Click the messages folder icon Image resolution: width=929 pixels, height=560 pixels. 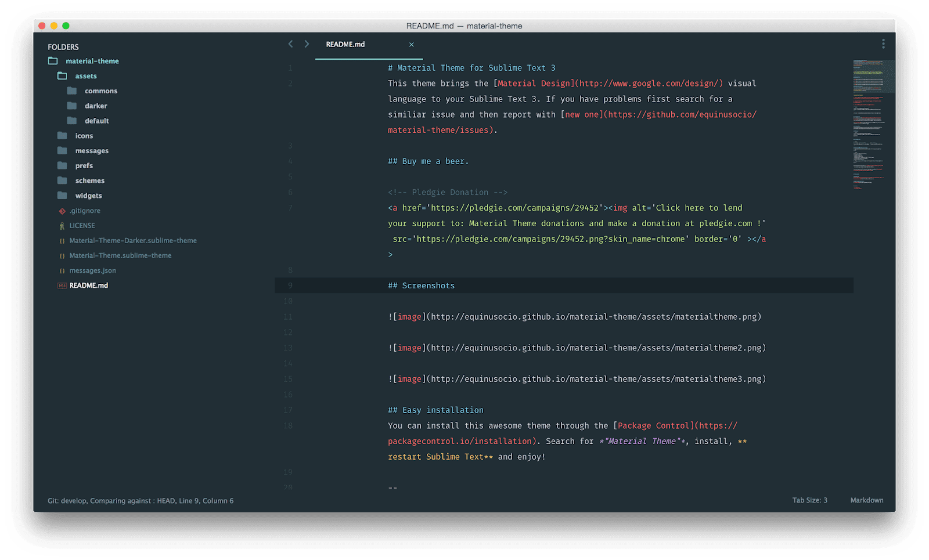pos(63,151)
